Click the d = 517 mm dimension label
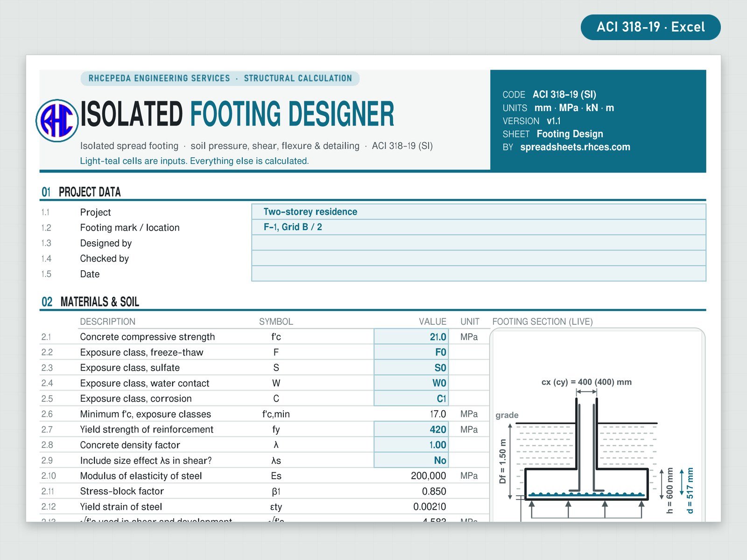Image resolution: width=747 pixels, height=560 pixels. (690, 490)
